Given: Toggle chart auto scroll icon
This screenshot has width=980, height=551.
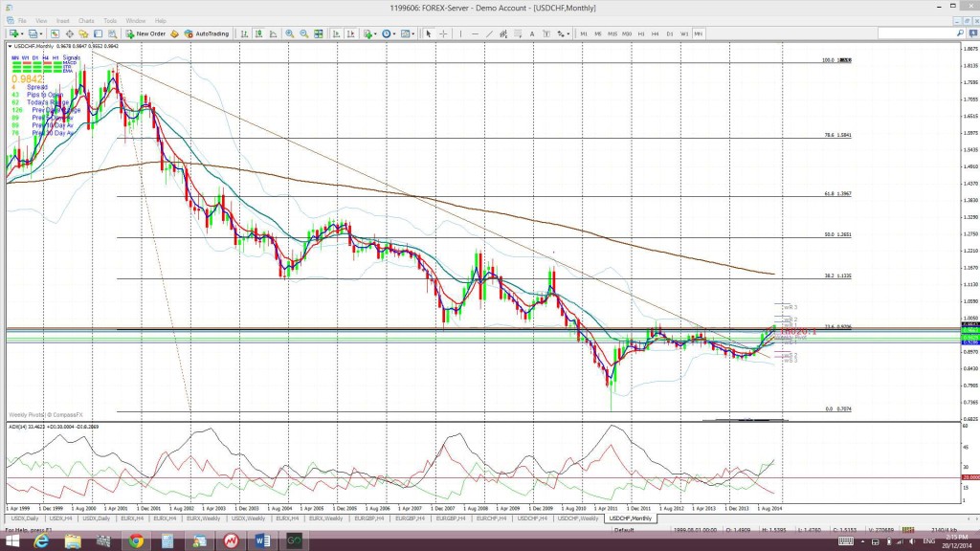Looking at the screenshot, I should click(336, 33).
